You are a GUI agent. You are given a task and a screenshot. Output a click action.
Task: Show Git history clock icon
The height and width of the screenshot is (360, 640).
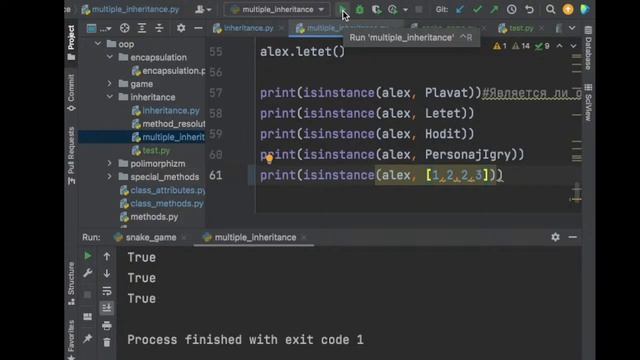tap(511, 9)
